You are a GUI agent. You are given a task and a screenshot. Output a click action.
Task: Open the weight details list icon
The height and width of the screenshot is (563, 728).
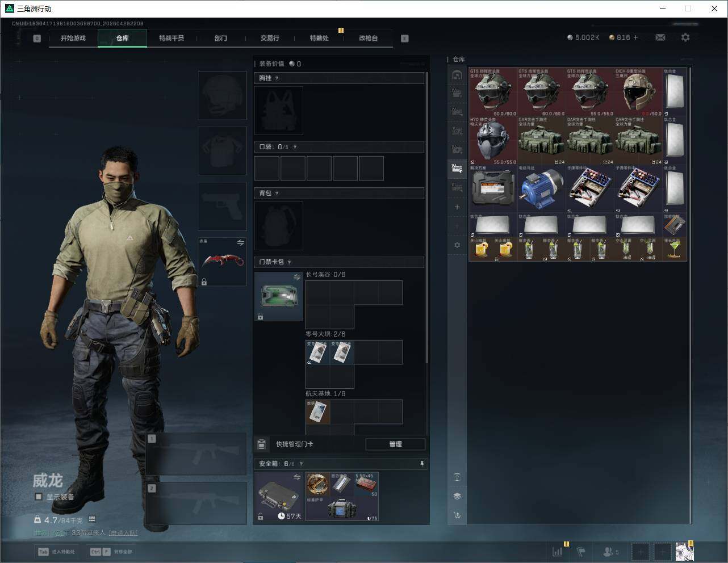point(92,519)
